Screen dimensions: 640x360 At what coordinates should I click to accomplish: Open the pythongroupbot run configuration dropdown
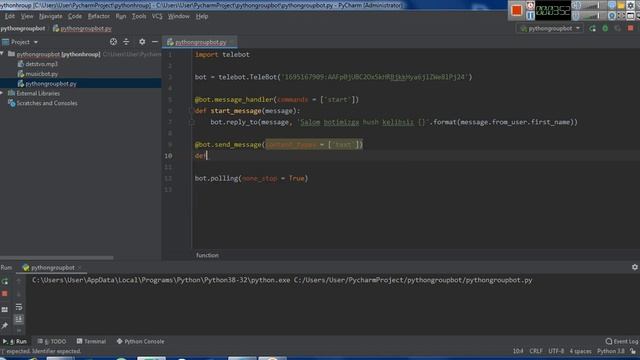coord(550,29)
